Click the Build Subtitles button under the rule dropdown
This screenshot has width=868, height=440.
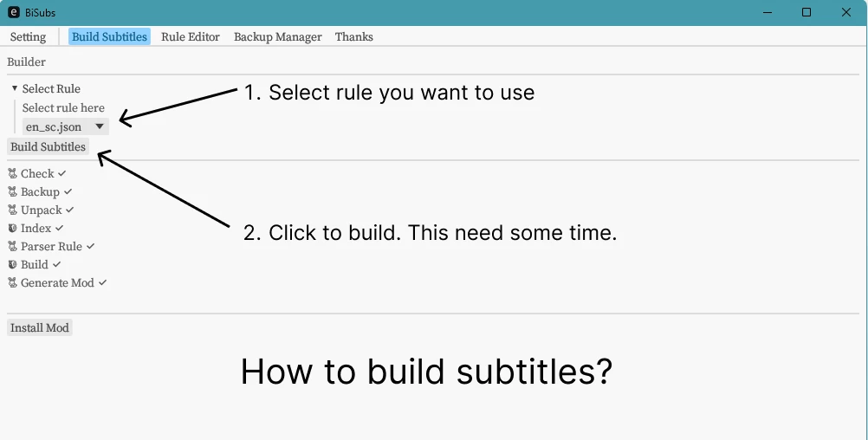tap(49, 146)
